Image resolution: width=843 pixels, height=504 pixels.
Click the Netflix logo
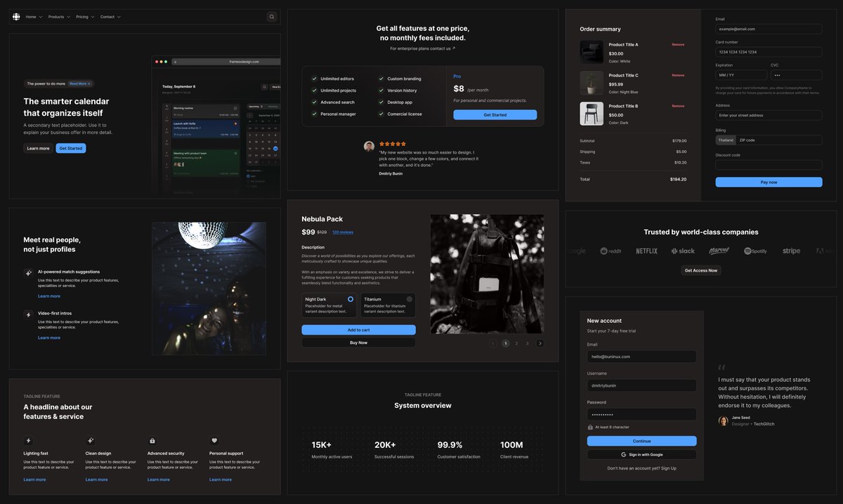646,251
